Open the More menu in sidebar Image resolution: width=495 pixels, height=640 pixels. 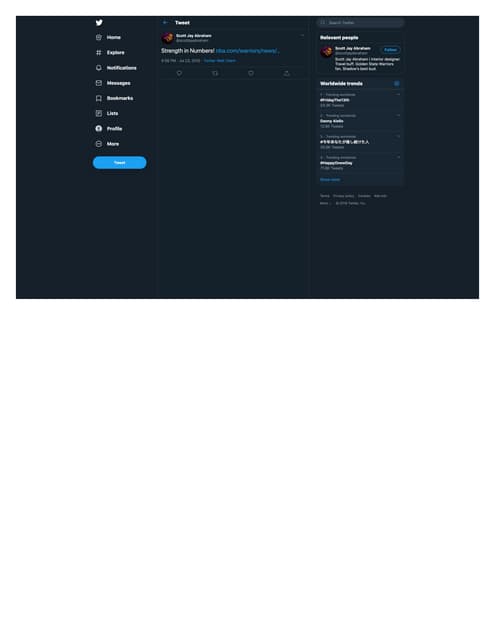pyautogui.click(x=107, y=144)
